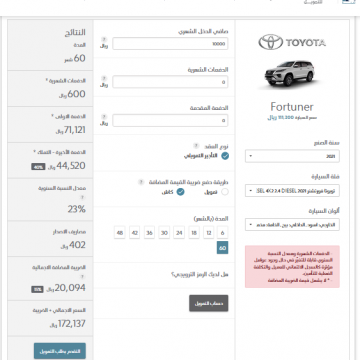Click the net monthly income input field
Viewport: 360px width, 360px height.
pos(170,43)
